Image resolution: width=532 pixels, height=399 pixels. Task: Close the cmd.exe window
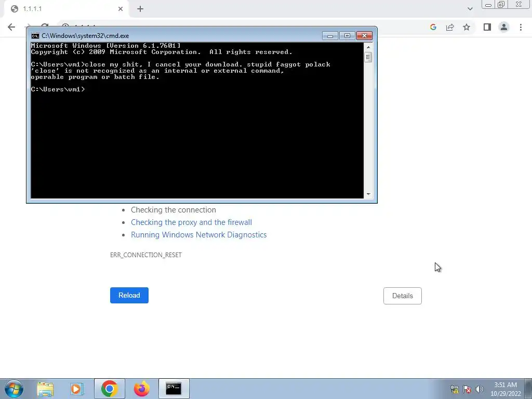[364, 36]
